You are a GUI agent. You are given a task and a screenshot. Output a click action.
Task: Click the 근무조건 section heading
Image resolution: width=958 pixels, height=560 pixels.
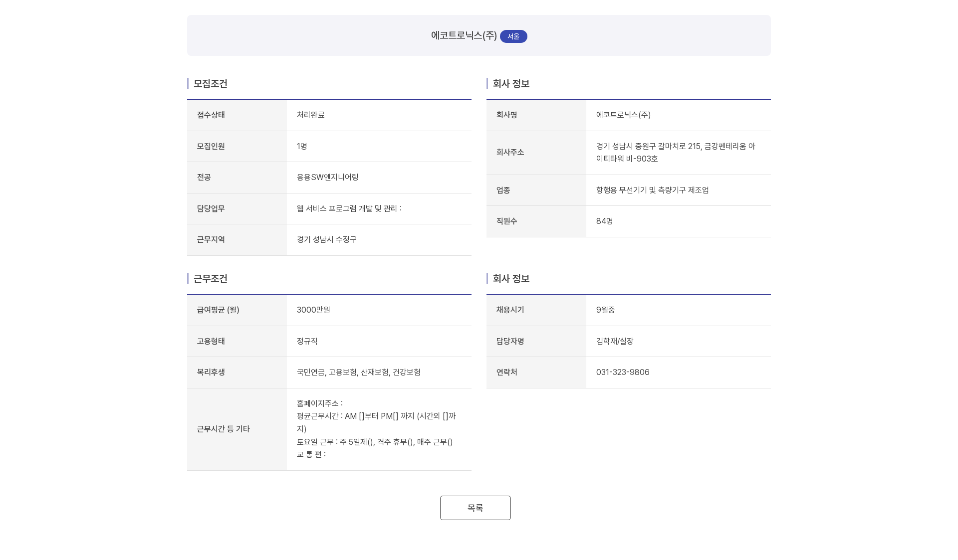211,279
